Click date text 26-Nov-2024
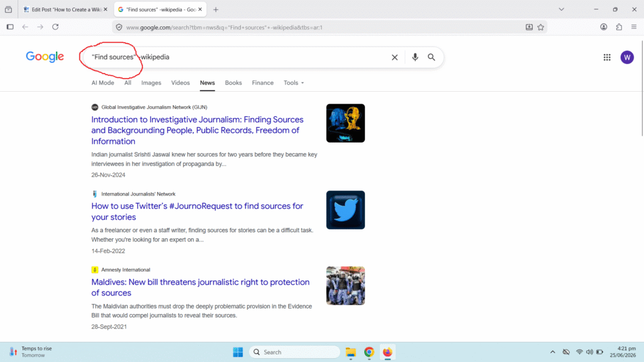 [x=108, y=175]
